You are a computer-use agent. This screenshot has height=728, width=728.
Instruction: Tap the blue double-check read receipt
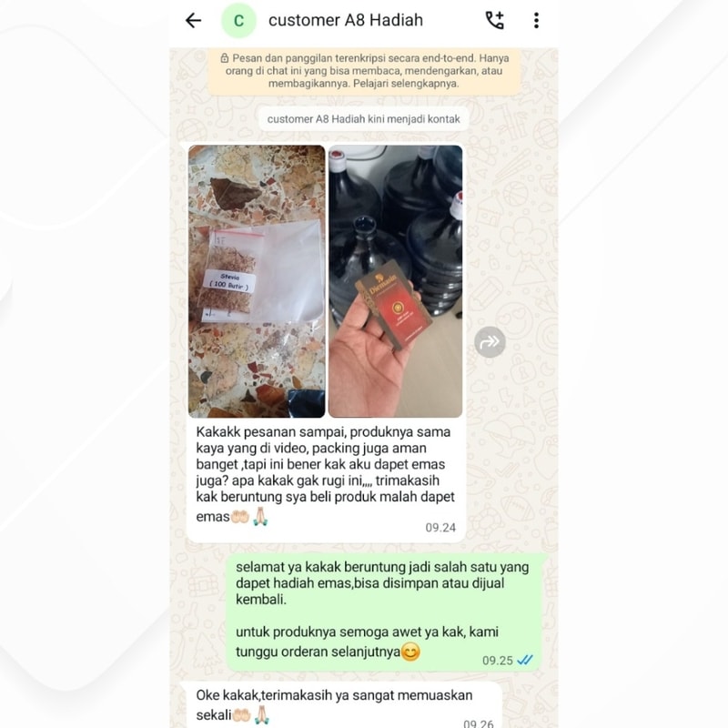(525, 660)
